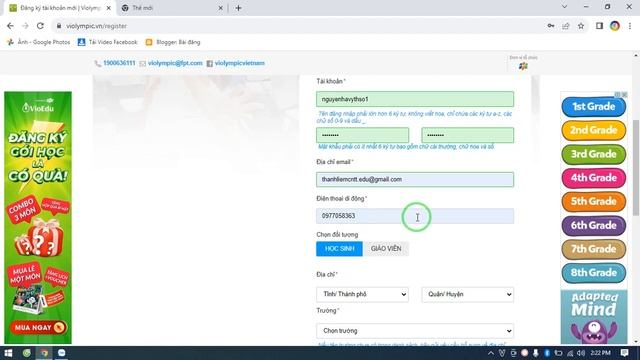The width and height of the screenshot is (640, 360).
Task: Click the microphone tray icon
Action: [x=536, y=353]
